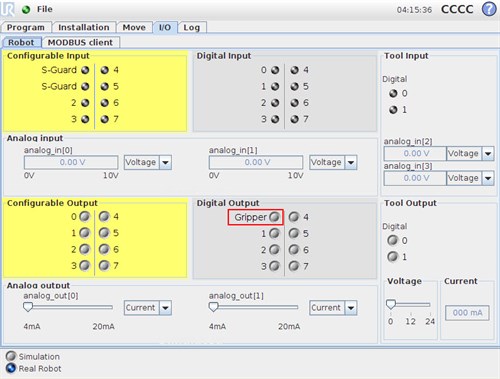This screenshot has height=379, width=500.
Task: Click second S-Guard configurable input indicator
Action: point(85,86)
